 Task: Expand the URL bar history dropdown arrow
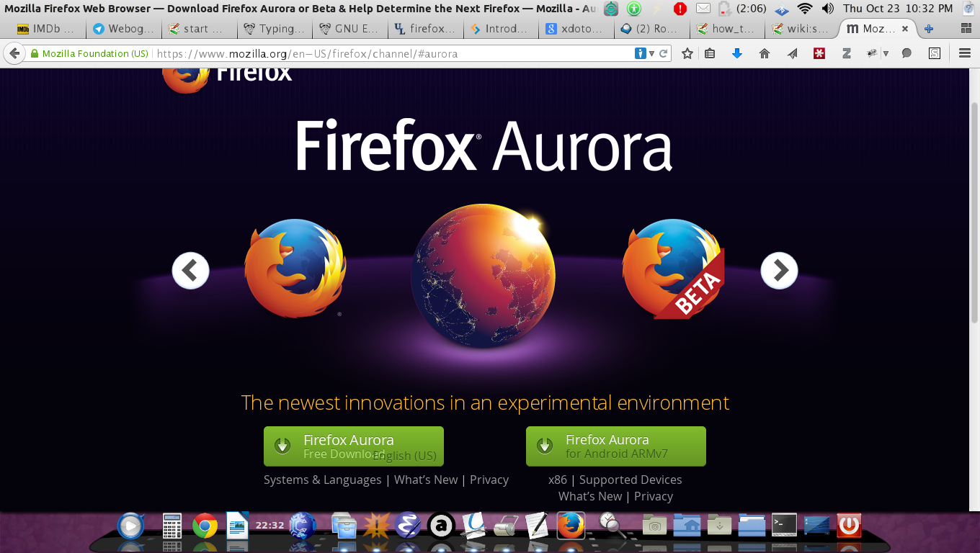(x=652, y=53)
